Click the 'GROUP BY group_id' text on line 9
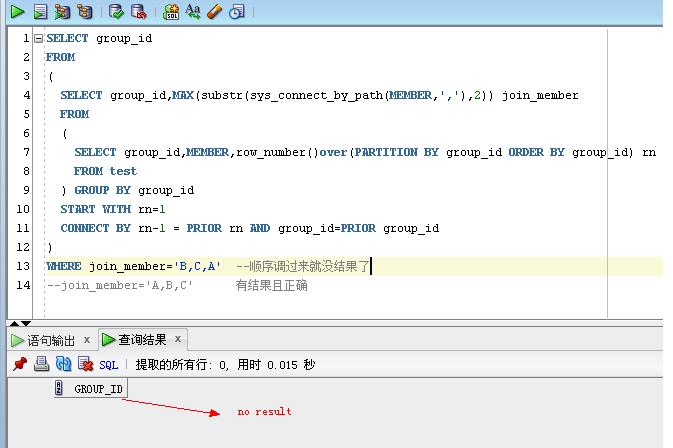 [134, 190]
